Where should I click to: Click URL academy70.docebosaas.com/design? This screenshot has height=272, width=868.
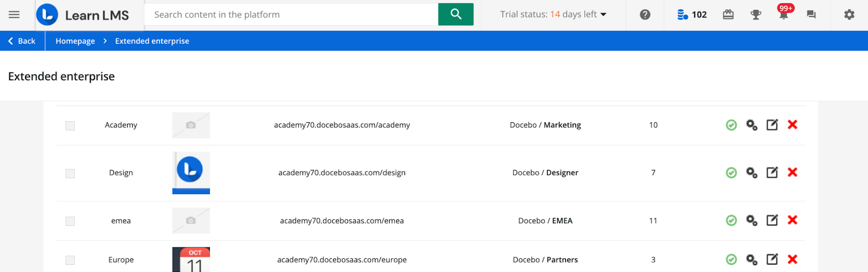point(342,173)
